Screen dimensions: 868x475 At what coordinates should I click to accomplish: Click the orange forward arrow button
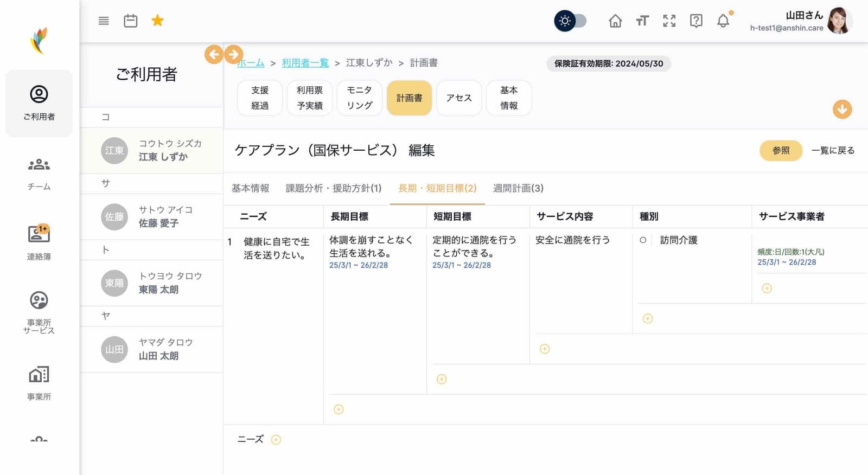pyautogui.click(x=233, y=54)
